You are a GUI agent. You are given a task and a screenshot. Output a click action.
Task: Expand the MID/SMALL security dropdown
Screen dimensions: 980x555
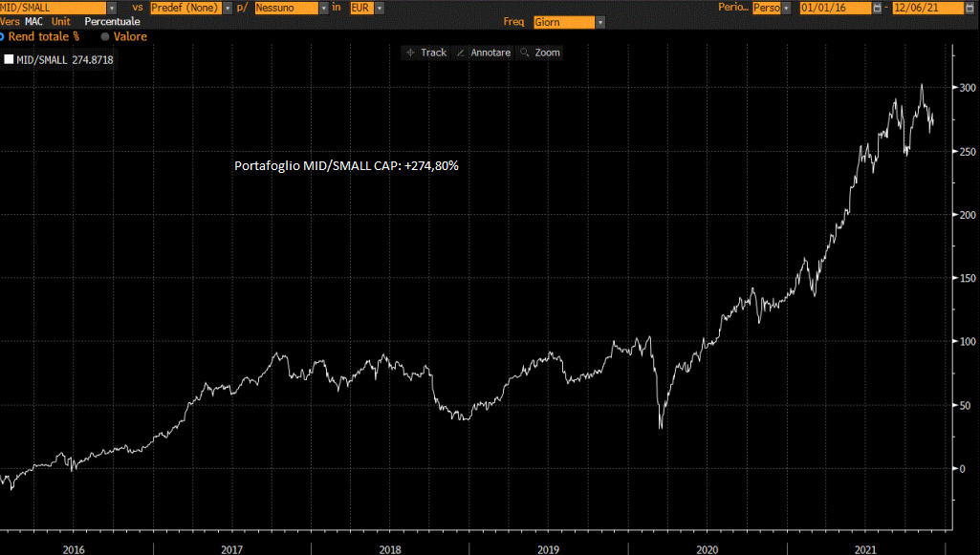(112, 8)
